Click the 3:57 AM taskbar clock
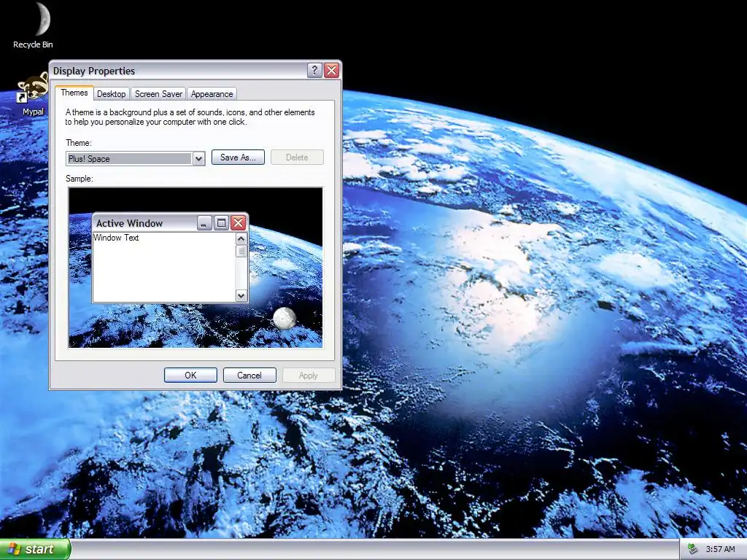Viewport: 747px width, 560px height. click(x=720, y=550)
